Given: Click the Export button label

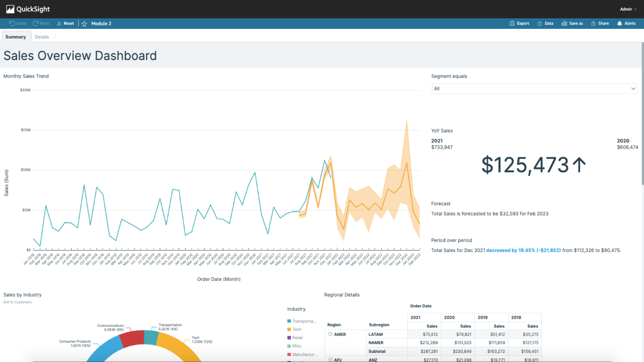Looking at the screenshot, I should (x=523, y=23).
